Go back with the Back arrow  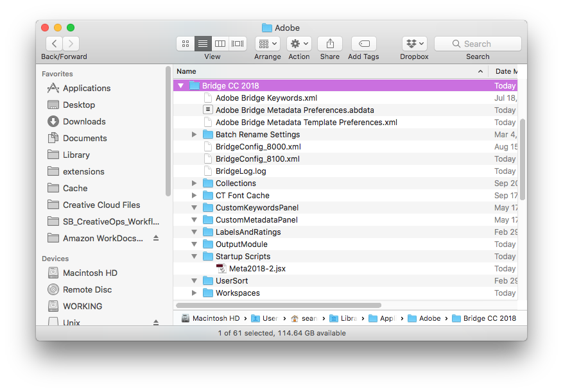[54, 44]
